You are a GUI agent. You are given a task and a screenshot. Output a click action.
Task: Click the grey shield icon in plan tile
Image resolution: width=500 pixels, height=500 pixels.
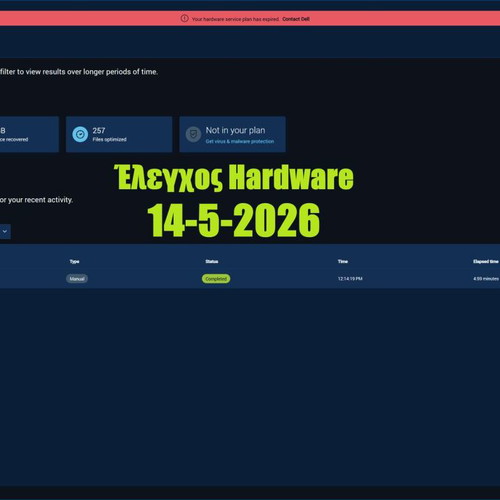(x=193, y=134)
